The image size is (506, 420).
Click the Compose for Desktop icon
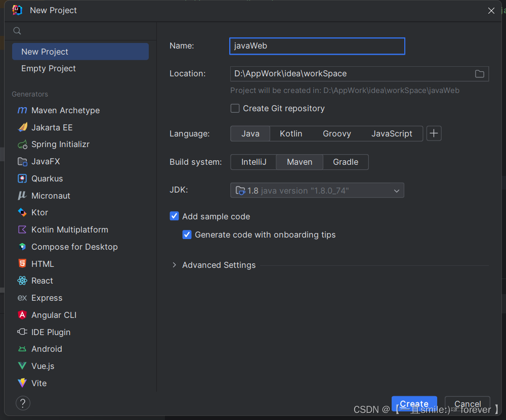[x=22, y=247]
